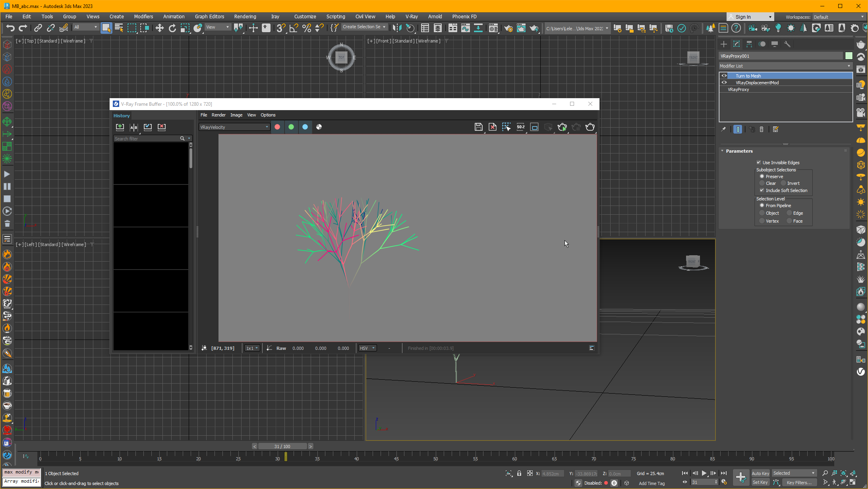Toggle the red channel in Frame Buffer
The width and height of the screenshot is (868, 489).
[277, 127]
